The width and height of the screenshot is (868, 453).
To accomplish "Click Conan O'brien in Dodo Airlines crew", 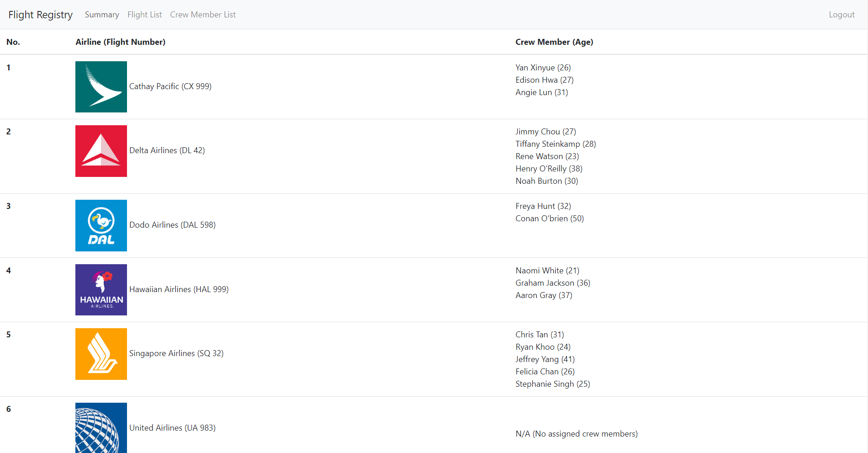I will [550, 218].
